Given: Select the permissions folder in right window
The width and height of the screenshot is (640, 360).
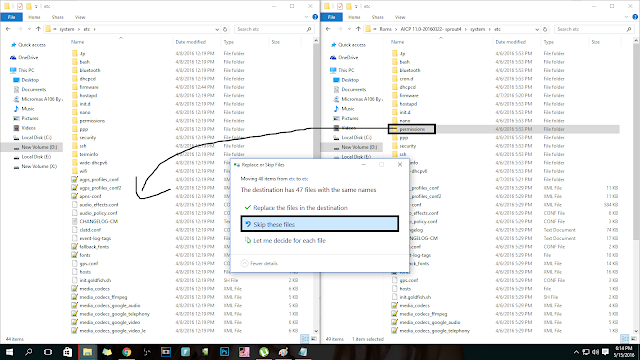Looking at the screenshot, I should click(x=412, y=129).
